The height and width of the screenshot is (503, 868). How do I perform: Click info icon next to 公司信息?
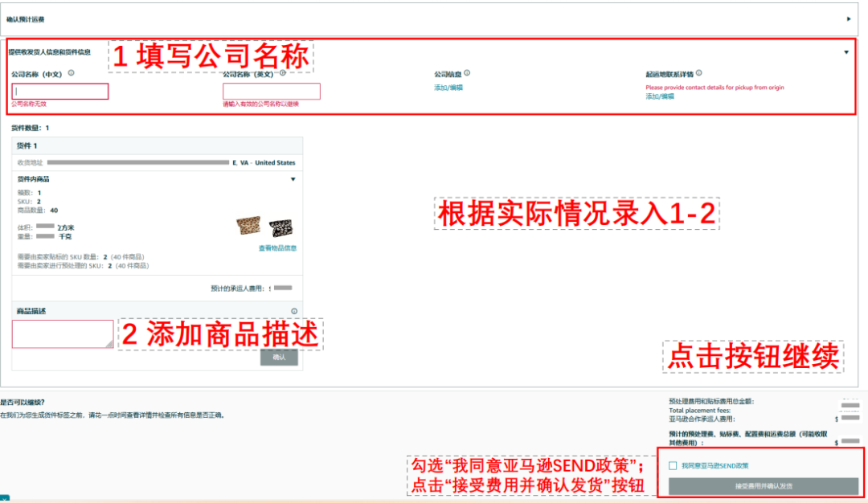tap(467, 73)
